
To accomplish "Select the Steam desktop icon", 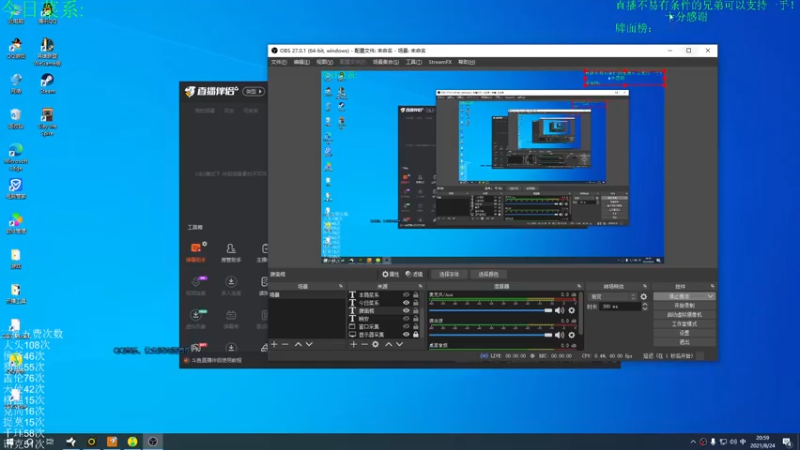I will tap(47, 84).
